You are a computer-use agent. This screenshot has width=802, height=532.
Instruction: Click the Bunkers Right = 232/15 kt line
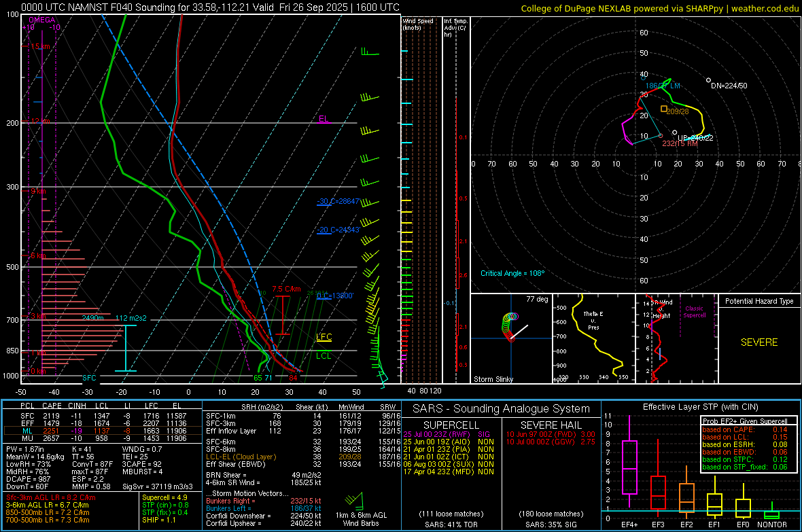click(263, 501)
